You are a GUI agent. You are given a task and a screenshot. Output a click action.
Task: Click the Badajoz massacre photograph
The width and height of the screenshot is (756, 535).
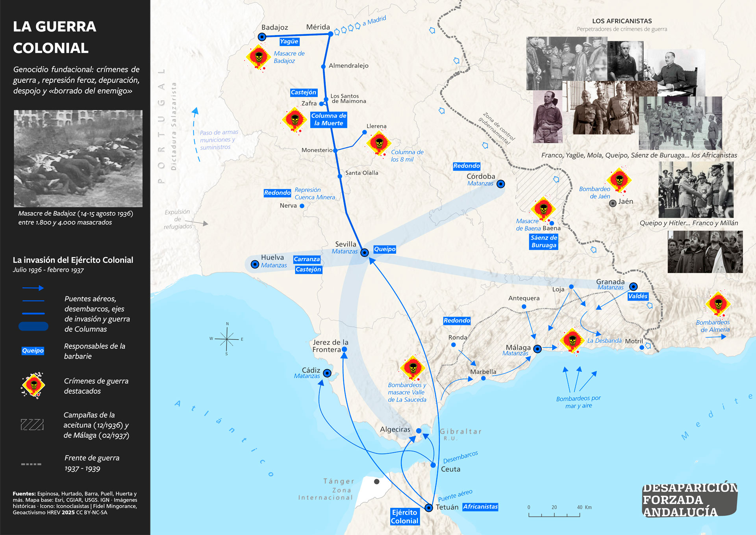click(78, 158)
